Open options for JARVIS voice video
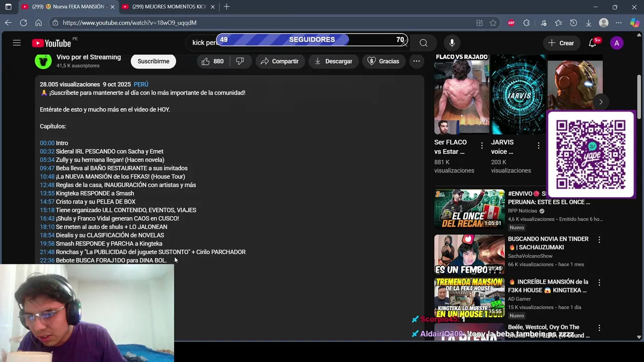Image resolution: width=644 pixels, height=362 pixels. (538, 146)
